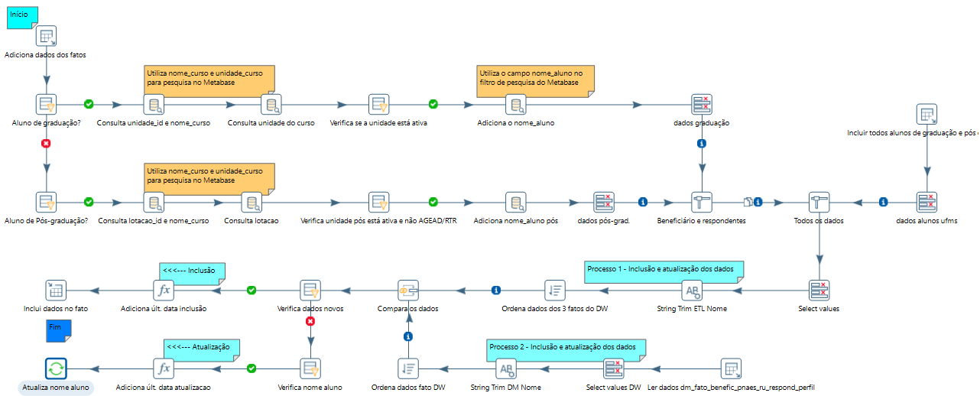Click the 'Todos os dados' label text

819,221
